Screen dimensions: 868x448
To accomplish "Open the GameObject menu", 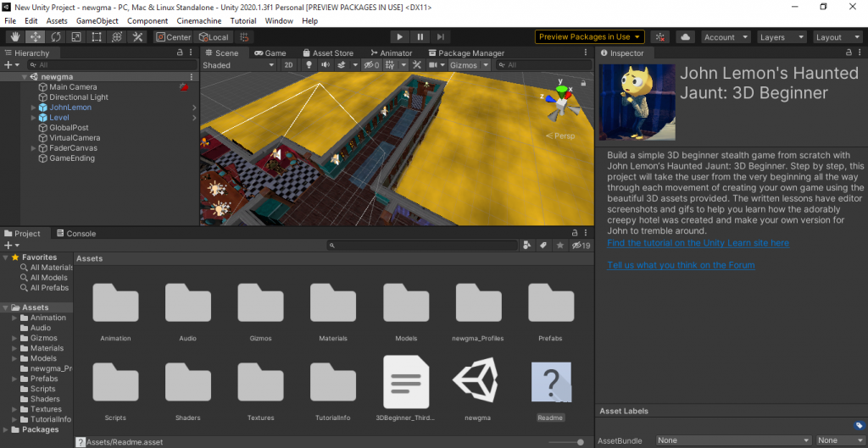I will [97, 21].
